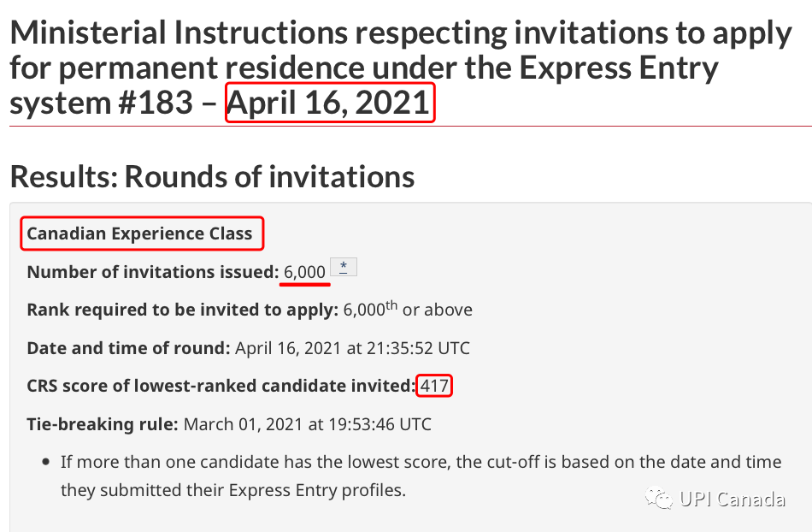The height and width of the screenshot is (532, 812).
Task: Click the Canadian Experience Class label
Action: tap(140, 233)
